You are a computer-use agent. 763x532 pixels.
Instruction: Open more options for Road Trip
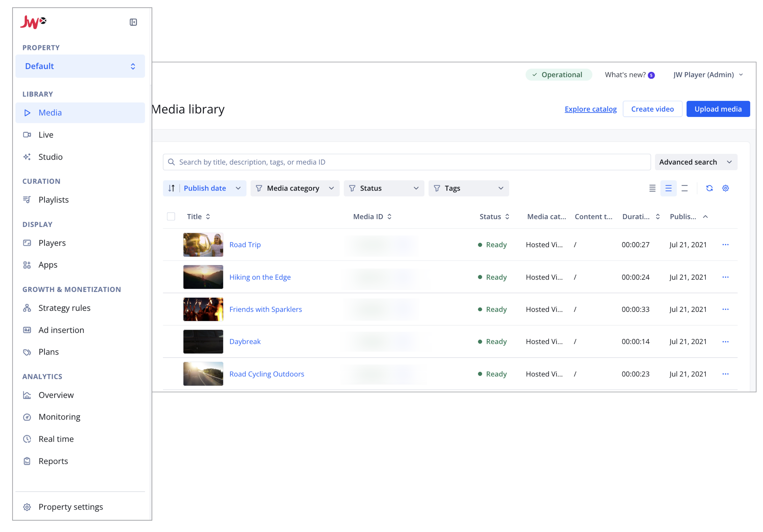[725, 244]
